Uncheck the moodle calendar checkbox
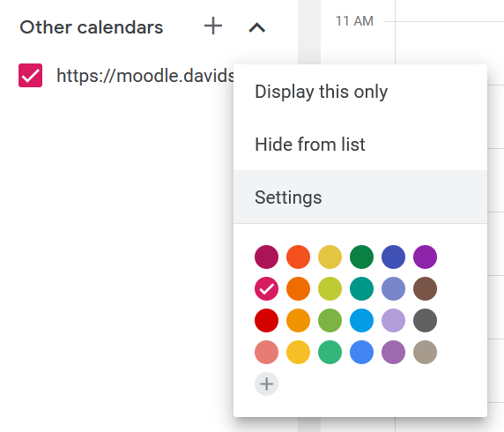This screenshot has height=432, width=504. point(30,76)
